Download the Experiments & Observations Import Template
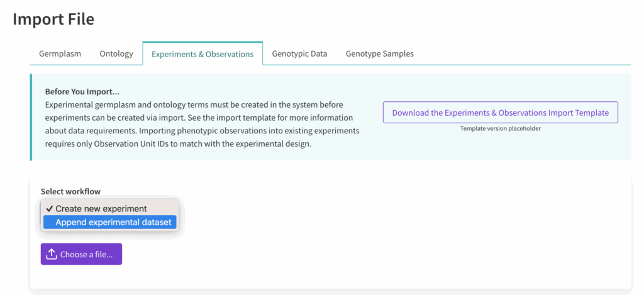Image resolution: width=644 pixels, height=295 pixels. [500, 113]
